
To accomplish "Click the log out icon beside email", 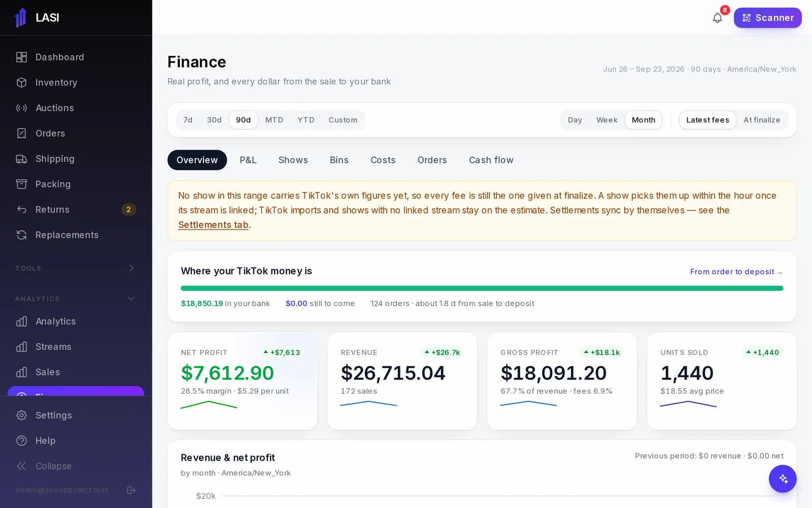I will [131, 490].
